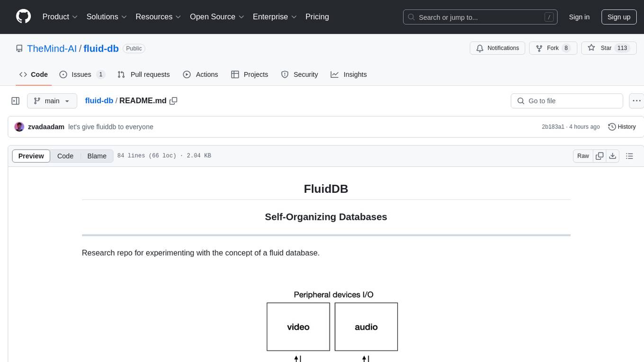Expand the Open Source menu

click(x=217, y=17)
